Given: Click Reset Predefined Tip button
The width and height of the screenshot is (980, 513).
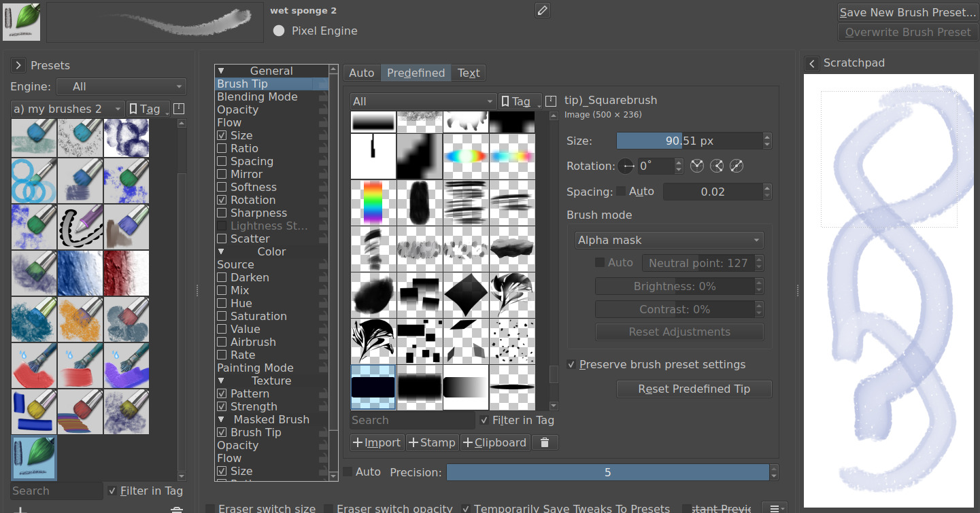Looking at the screenshot, I should click(x=694, y=389).
